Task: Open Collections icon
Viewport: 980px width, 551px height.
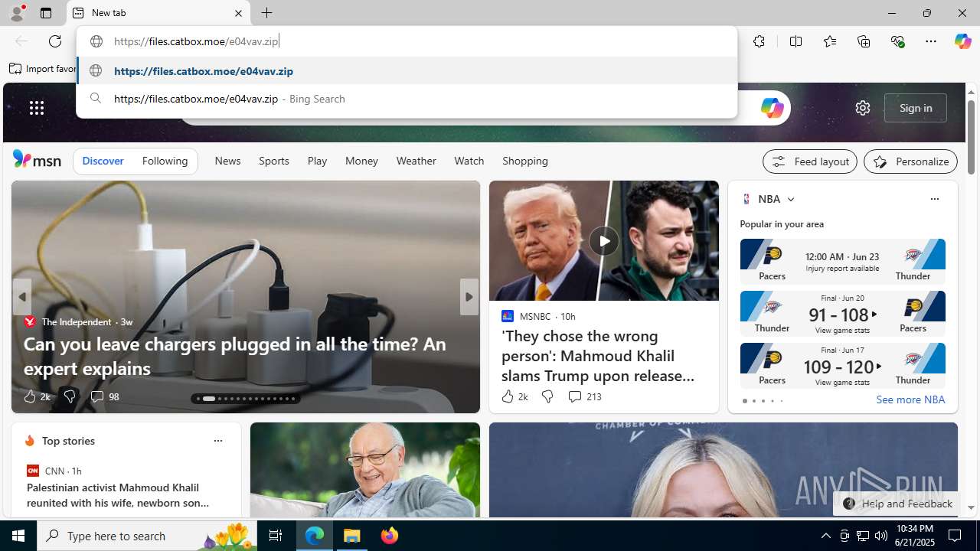Action: point(864,41)
